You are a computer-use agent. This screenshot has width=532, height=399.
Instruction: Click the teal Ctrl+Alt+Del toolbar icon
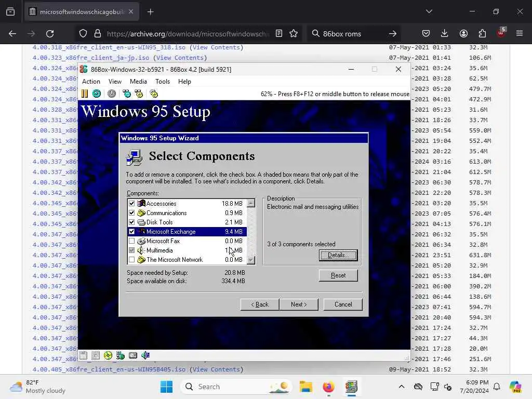(127, 94)
